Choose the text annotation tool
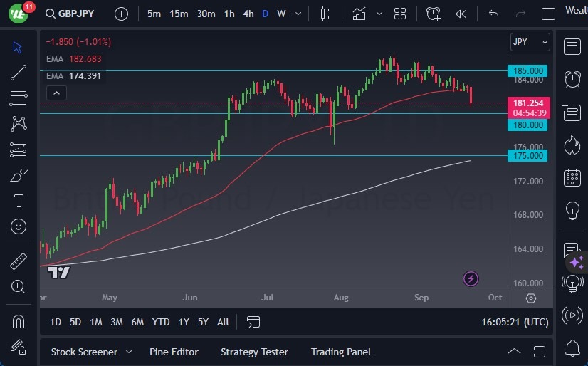Image resolution: width=588 pixels, height=366 pixels. [x=19, y=201]
